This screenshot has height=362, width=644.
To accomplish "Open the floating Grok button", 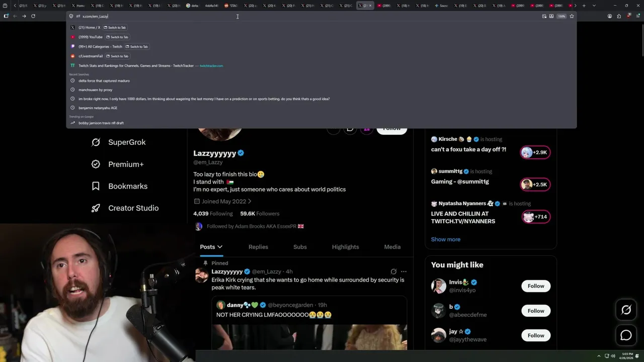I will 626,310.
